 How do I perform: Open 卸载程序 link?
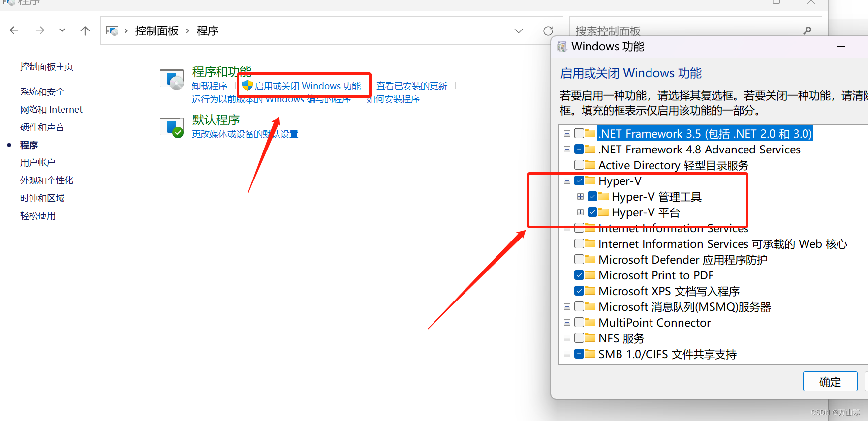point(210,86)
